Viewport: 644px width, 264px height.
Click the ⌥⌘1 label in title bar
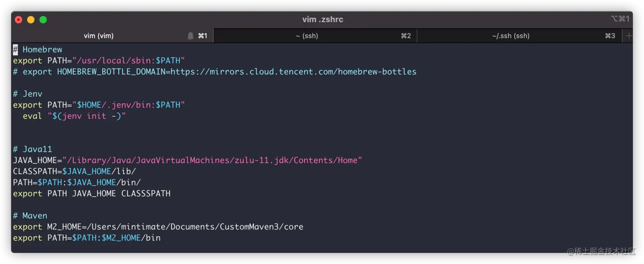(620, 19)
